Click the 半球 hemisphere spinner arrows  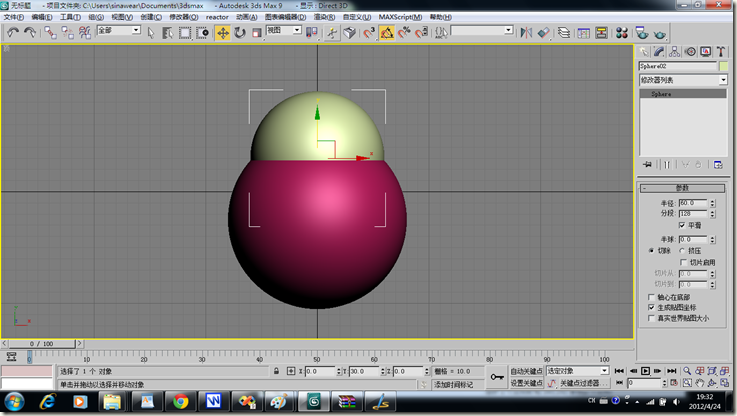click(713, 240)
